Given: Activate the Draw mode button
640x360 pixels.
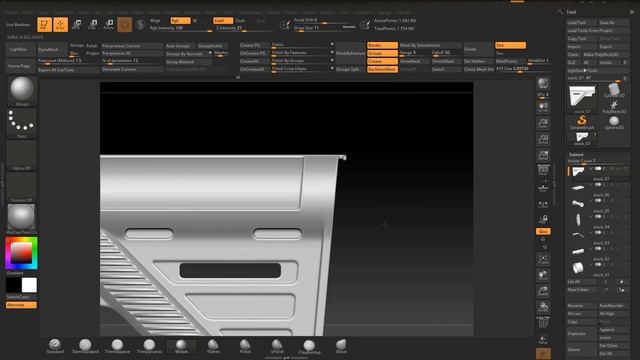Looking at the screenshot, I should (x=60, y=24).
